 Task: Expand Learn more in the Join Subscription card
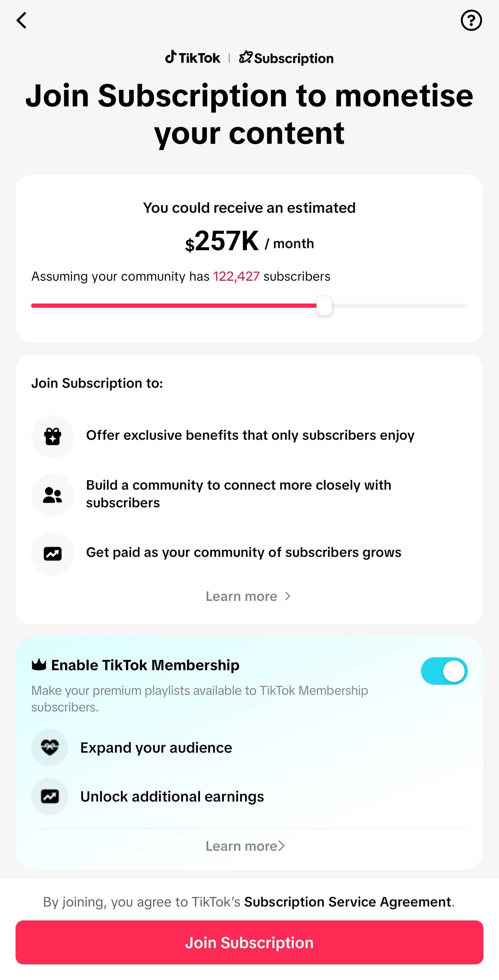[249, 596]
